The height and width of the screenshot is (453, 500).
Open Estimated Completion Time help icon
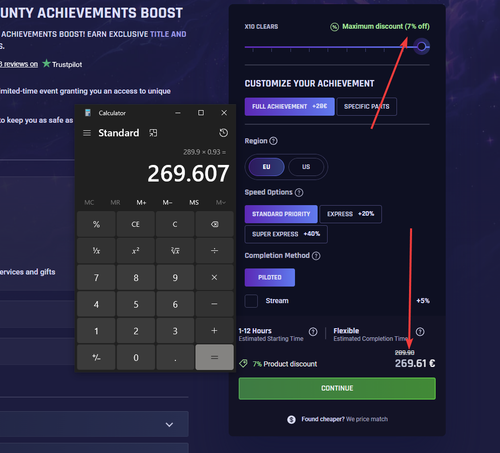click(420, 332)
